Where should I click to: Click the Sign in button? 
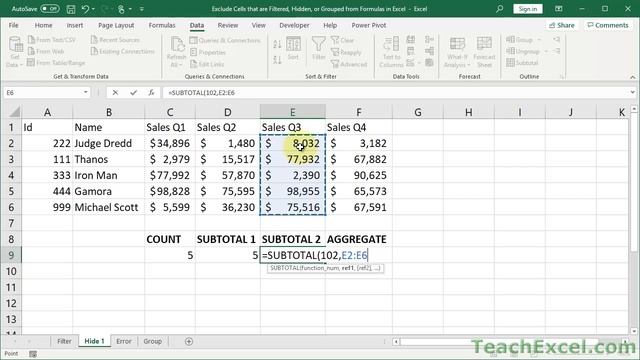point(527,9)
